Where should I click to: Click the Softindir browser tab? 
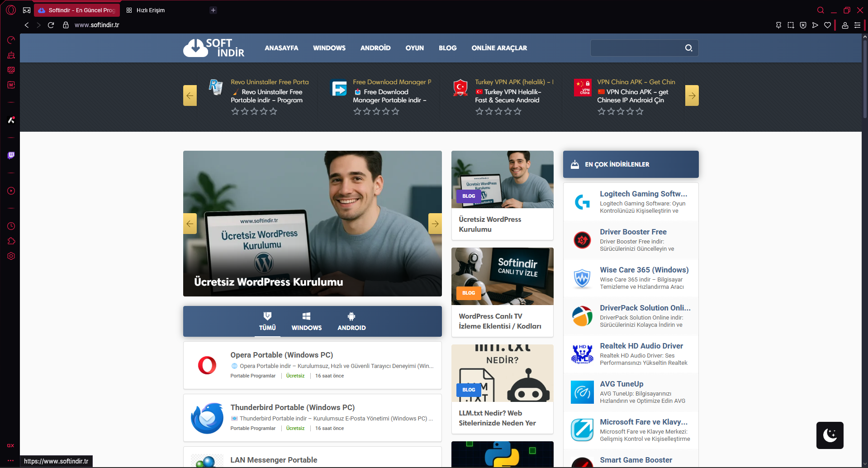click(x=77, y=10)
